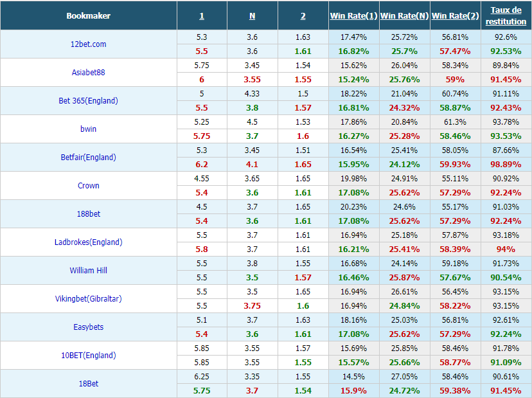
Task: Select Easybets' 5.1 opening odds
Action: [202, 320]
